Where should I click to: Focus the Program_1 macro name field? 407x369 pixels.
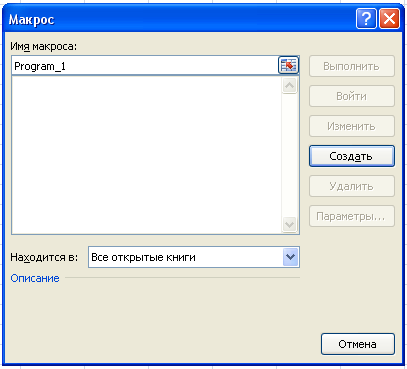[145, 66]
